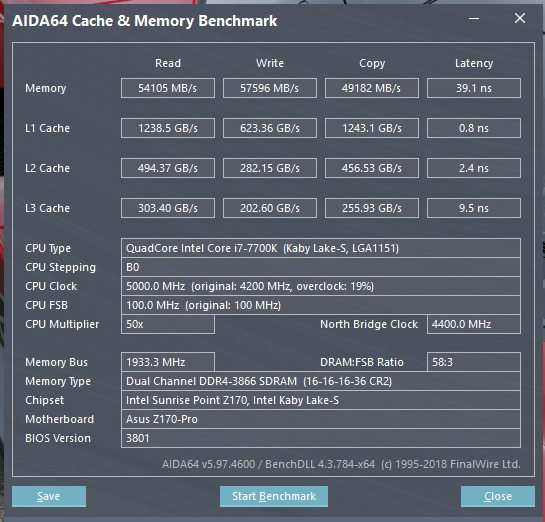This screenshot has height=522, width=545.
Task: Select L1 Cache Copy 1243.1 GB/s
Action: 372,128
